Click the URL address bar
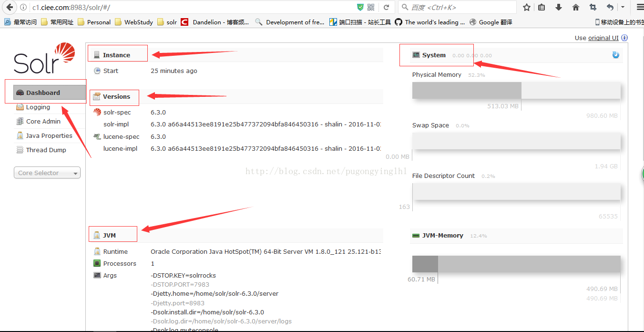 click(191, 8)
